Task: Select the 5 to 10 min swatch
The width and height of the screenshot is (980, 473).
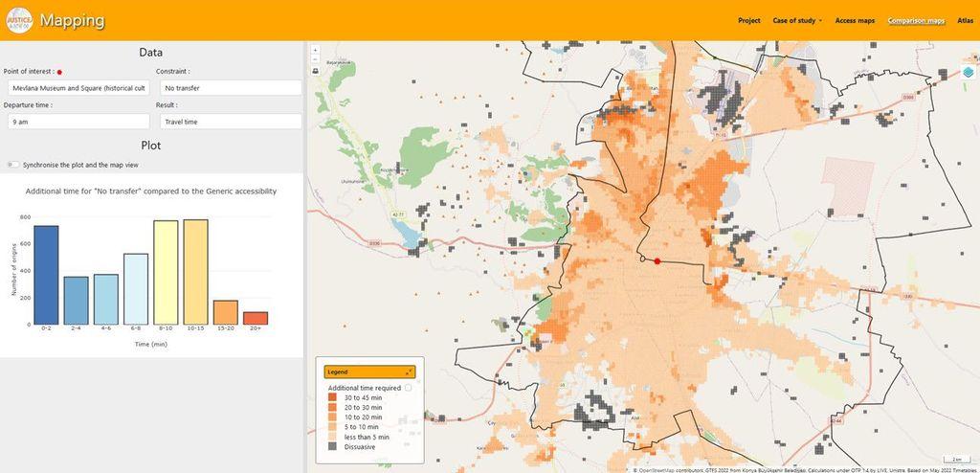Action: point(332,427)
